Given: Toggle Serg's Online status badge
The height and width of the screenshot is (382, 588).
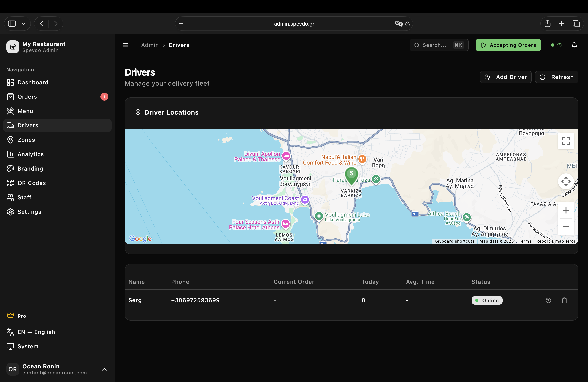Looking at the screenshot, I should point(487,300).
